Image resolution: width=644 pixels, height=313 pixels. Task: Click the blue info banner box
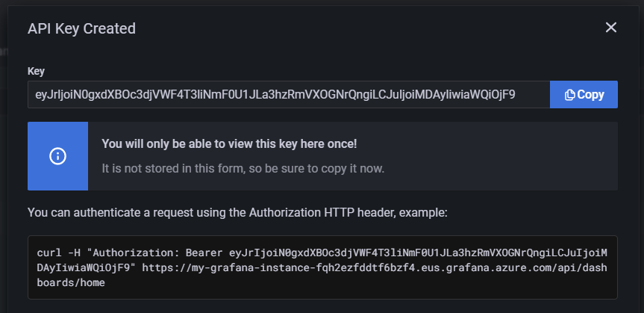click(x=58, y=156)
